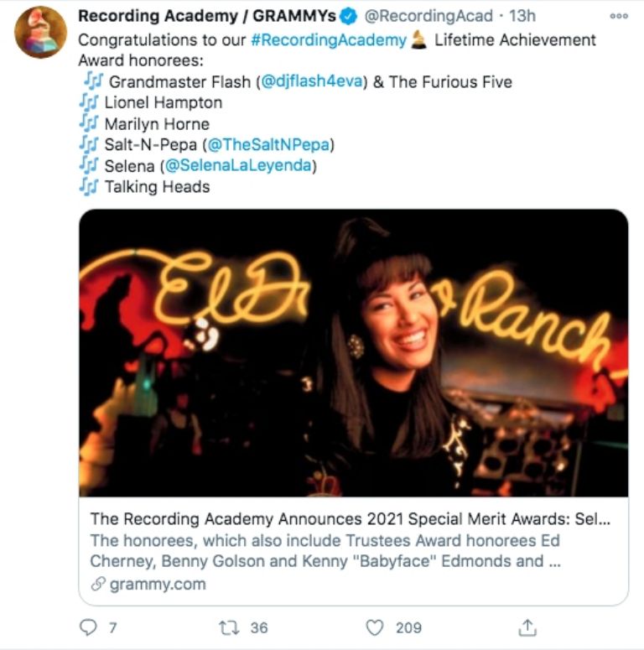Click the @RecordingAcad handle
Image resolution: width=644 pixels, height=650 pixels.
coord(428,16)
